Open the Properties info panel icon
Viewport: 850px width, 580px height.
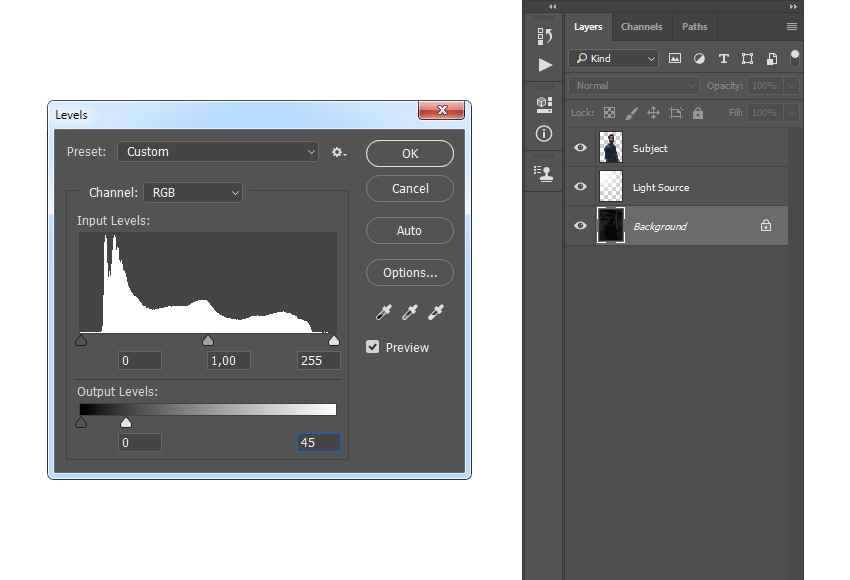point(544,133)
